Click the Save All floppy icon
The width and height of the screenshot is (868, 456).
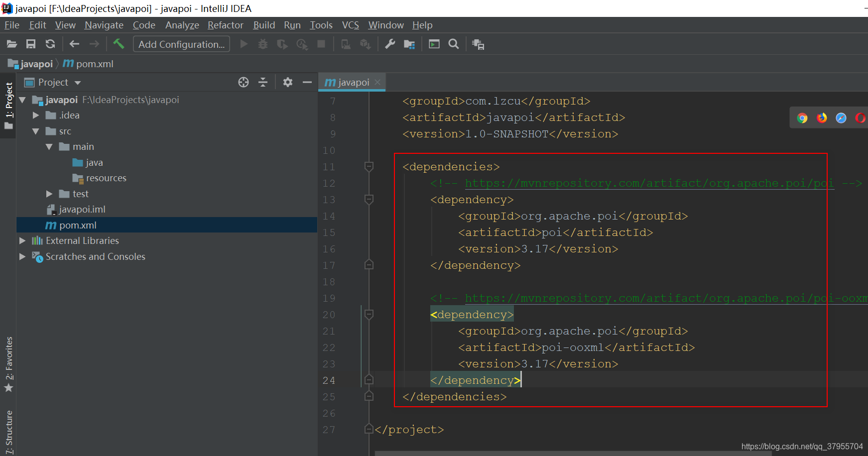pos(31,44)
